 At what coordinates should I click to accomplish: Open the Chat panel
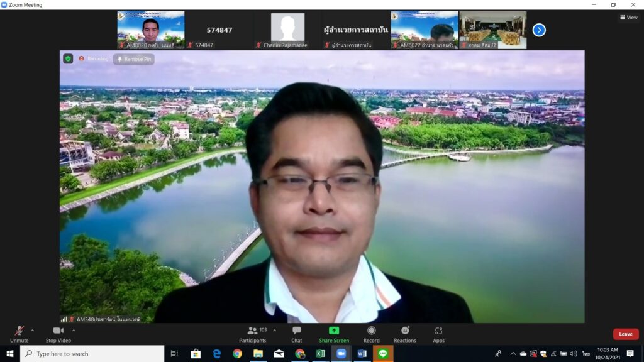tap(297, 334)
